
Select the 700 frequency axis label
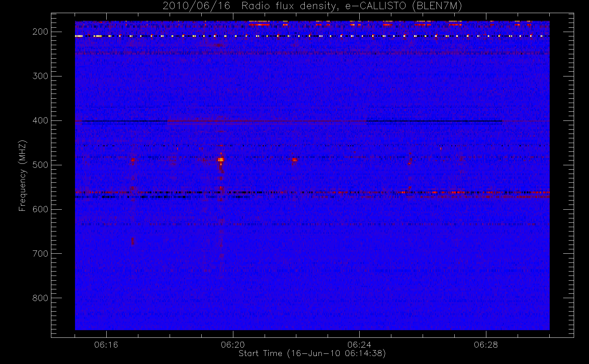[40, 254]
